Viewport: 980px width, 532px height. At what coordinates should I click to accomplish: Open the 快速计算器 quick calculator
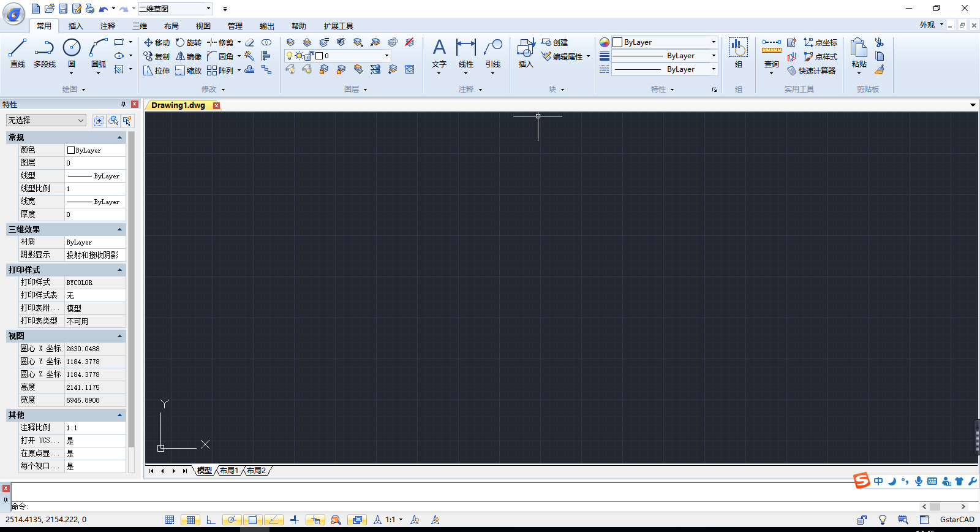pyautogui.click(x=812, y=70)
